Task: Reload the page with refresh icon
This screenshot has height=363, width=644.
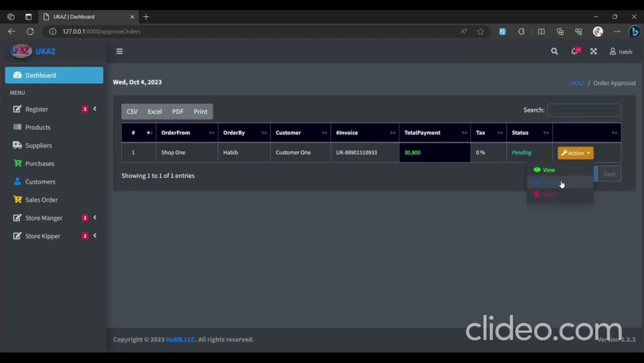Action: (x=30, y=31)
